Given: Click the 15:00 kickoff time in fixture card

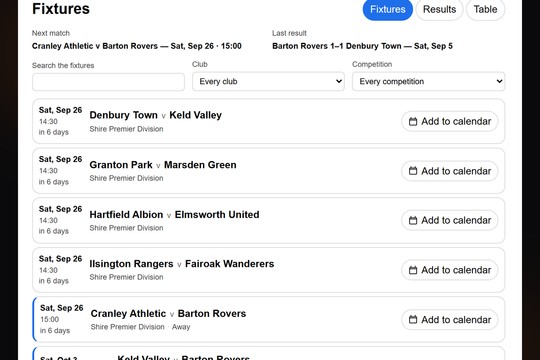Looking at the screenshot, I should [50, 319].
